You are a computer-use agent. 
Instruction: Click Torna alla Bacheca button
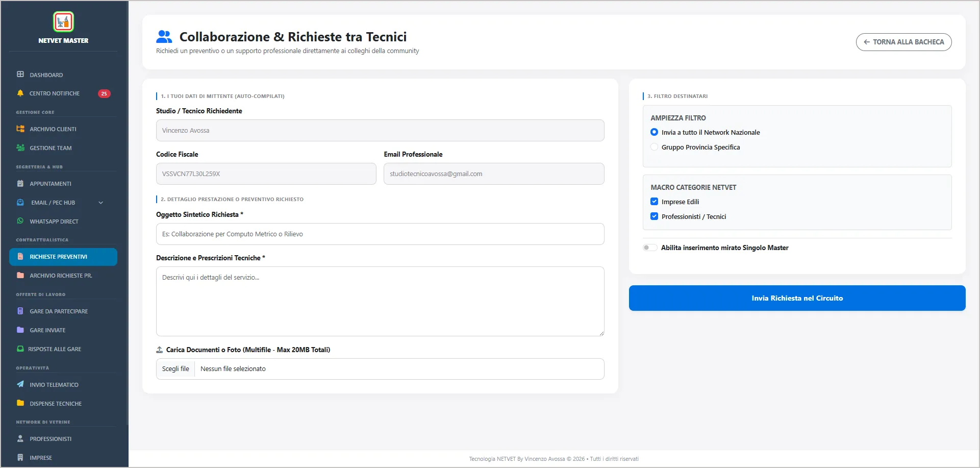pos(903,42)
